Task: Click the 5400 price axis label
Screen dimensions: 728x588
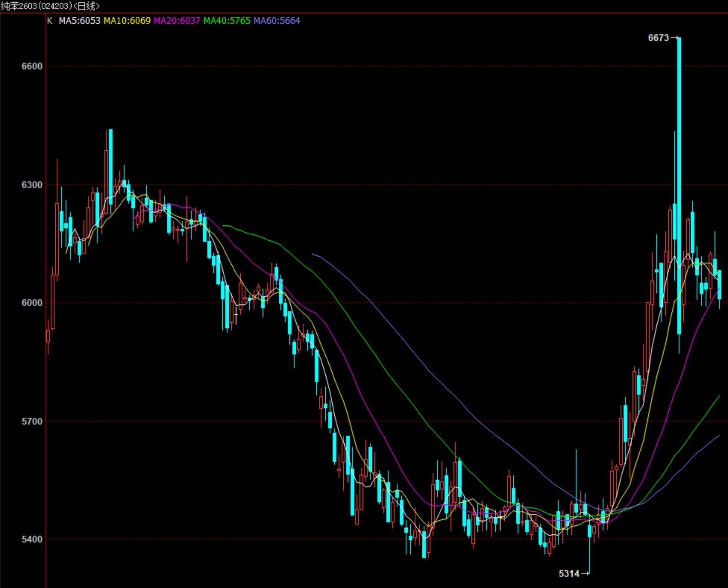Action: tap(32, 539)
